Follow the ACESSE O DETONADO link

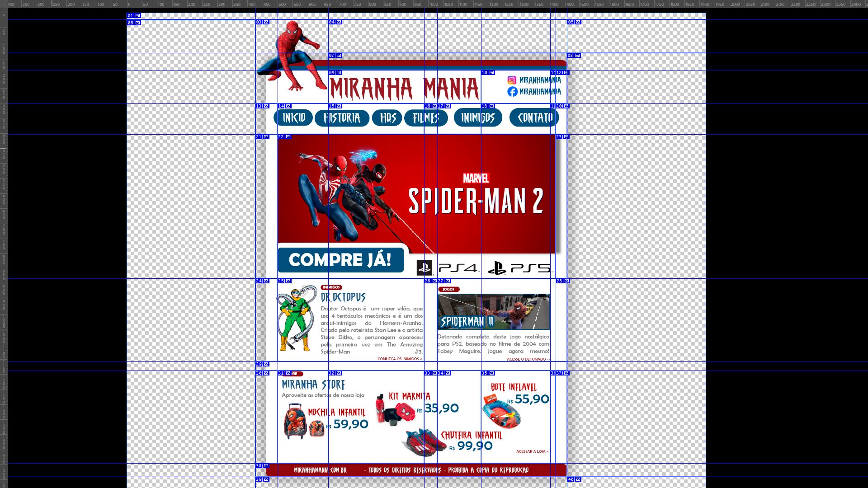pyautogui.click(x=528, y=360)
